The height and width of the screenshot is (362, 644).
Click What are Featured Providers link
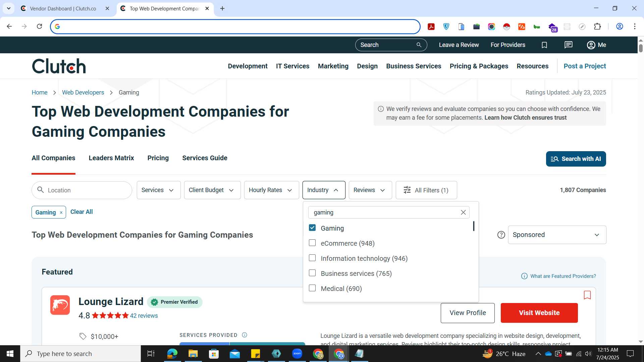point(563,276)
